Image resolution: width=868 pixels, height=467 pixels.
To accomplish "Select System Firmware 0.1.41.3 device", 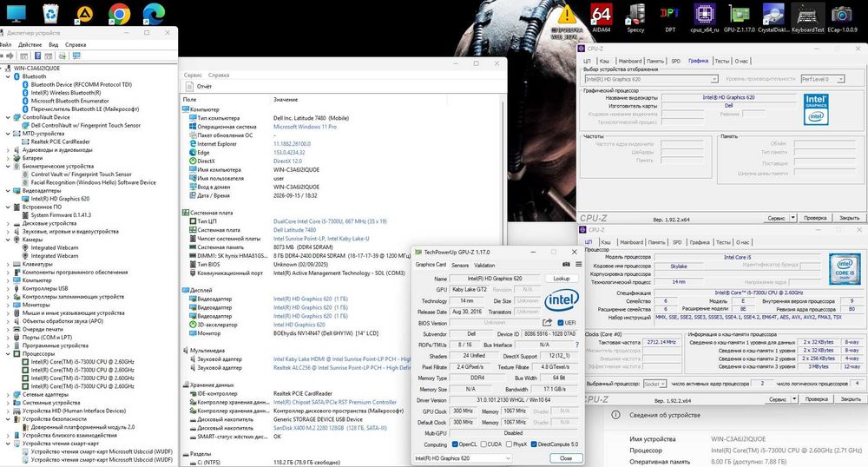I will tap(61, 214).
